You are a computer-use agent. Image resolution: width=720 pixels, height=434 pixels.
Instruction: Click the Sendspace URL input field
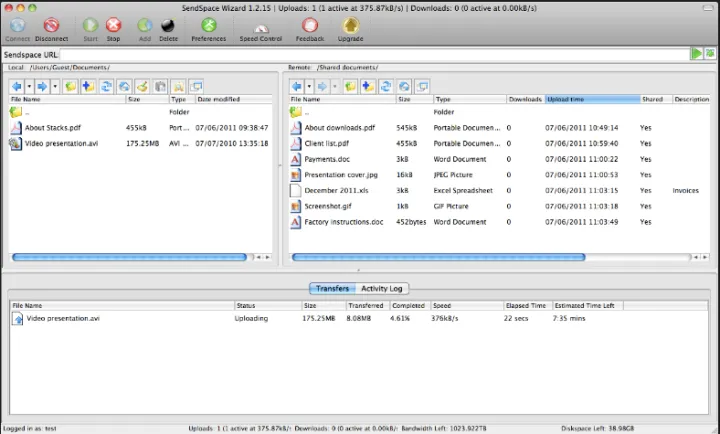pos(370,53)
